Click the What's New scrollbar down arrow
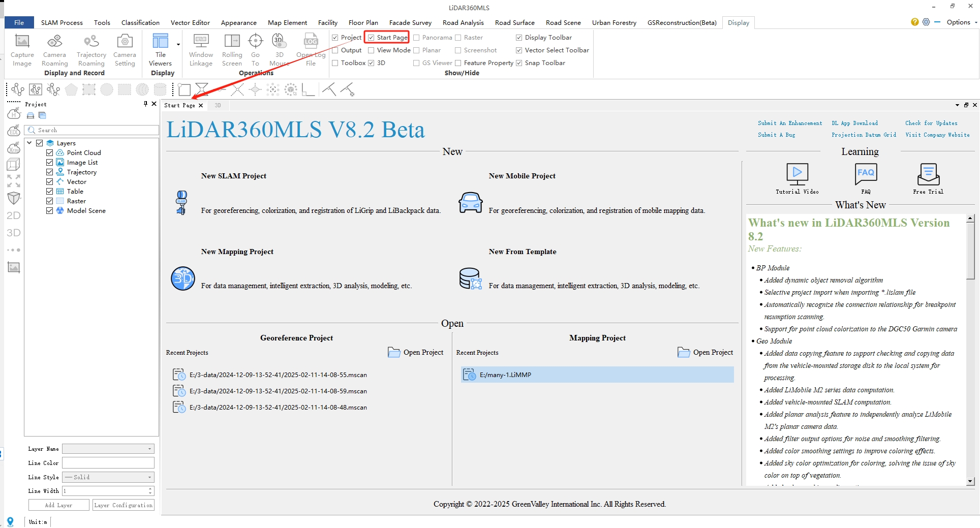 click(x=970, y=481)
